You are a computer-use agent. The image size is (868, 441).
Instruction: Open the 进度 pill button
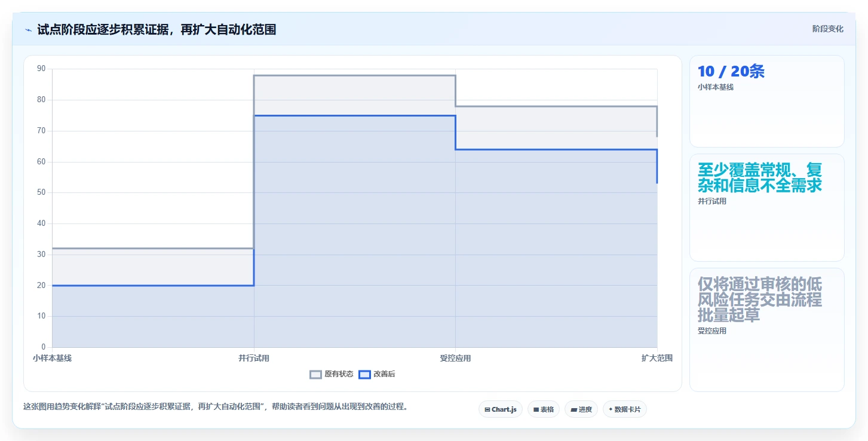(581, 409)
